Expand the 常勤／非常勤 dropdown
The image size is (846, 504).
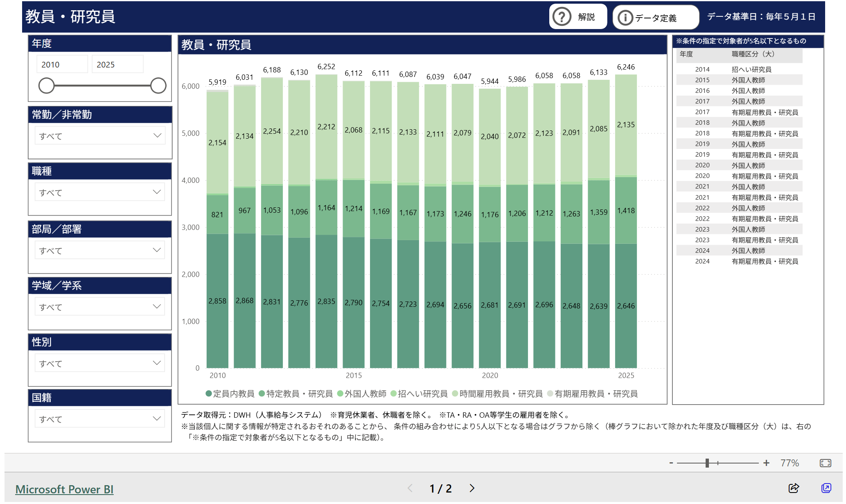tap(100, 136)
